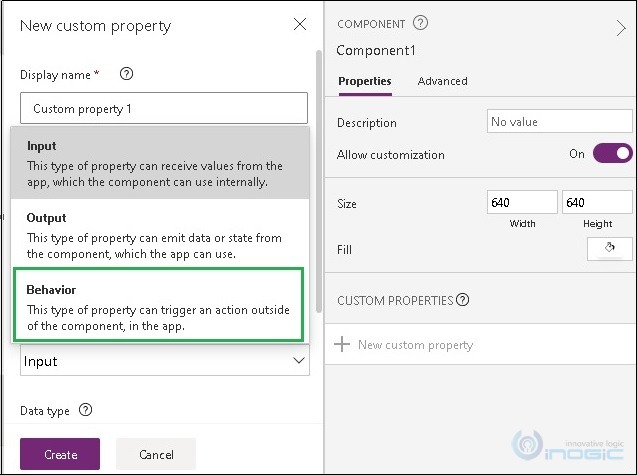637x475 pixels.
Task: Click the Display name text field
Action: point(164,108)
